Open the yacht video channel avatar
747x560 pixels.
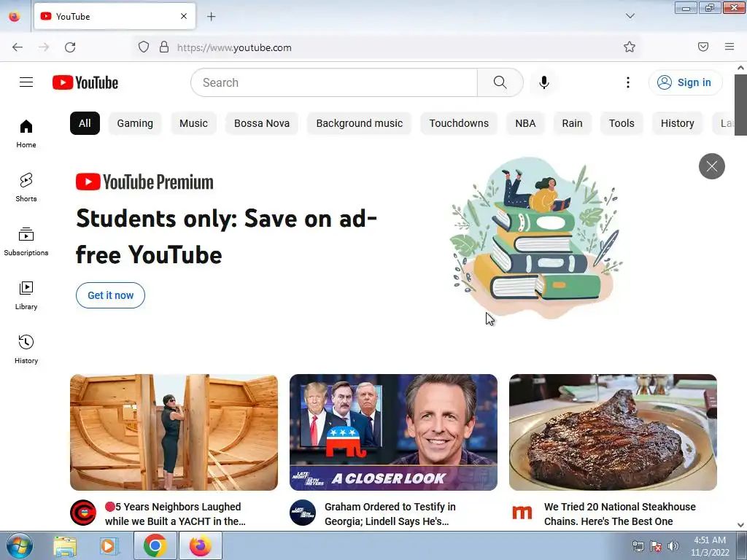pos(83,513)
